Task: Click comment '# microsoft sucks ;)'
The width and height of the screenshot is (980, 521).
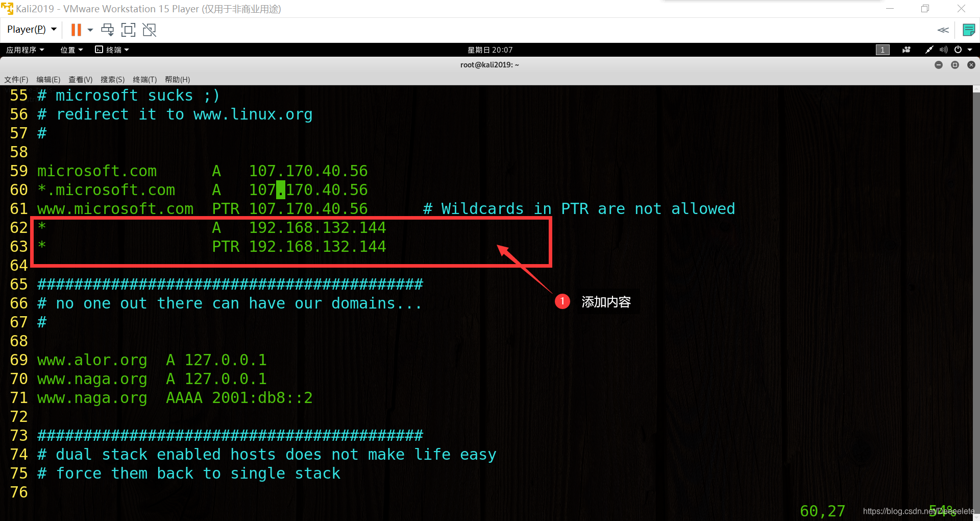Action: [x=129, y=96]
